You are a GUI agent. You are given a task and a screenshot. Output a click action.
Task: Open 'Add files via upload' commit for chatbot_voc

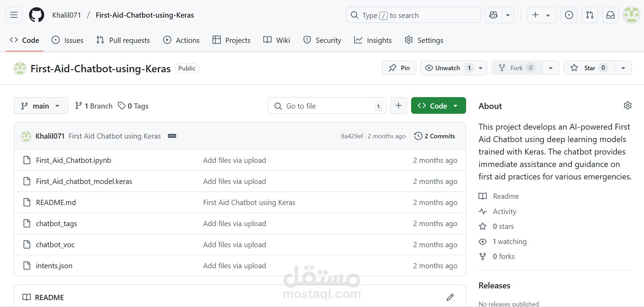pos(235,244)
